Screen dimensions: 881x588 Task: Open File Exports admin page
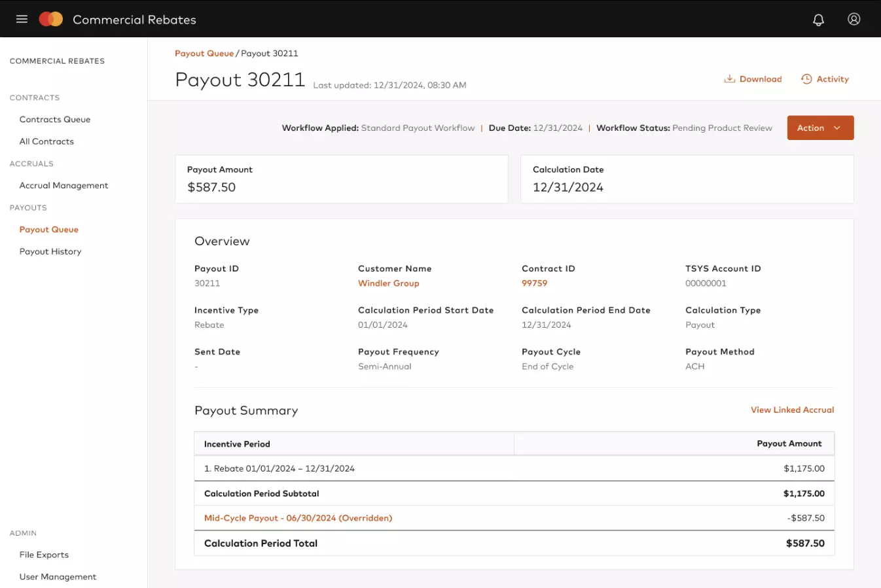pyautogui.click(x=44, y=555)
